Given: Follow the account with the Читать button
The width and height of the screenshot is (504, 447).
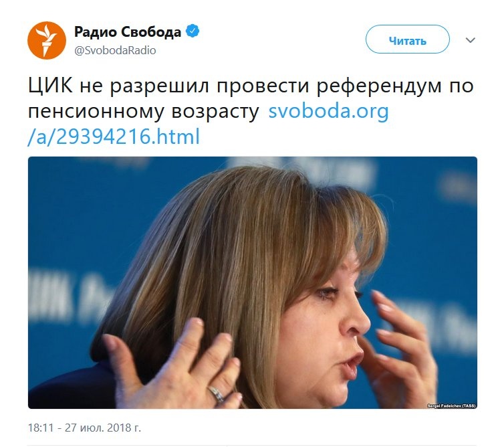Looking at the screenshot, I should point(407,39).
